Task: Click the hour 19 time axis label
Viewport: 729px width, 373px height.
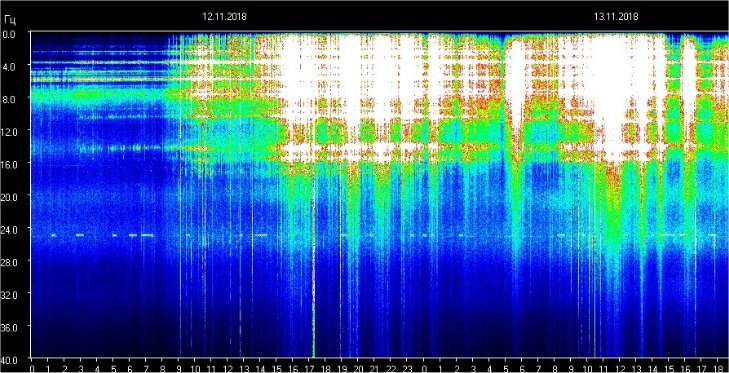Action: [x=341, y=368]
